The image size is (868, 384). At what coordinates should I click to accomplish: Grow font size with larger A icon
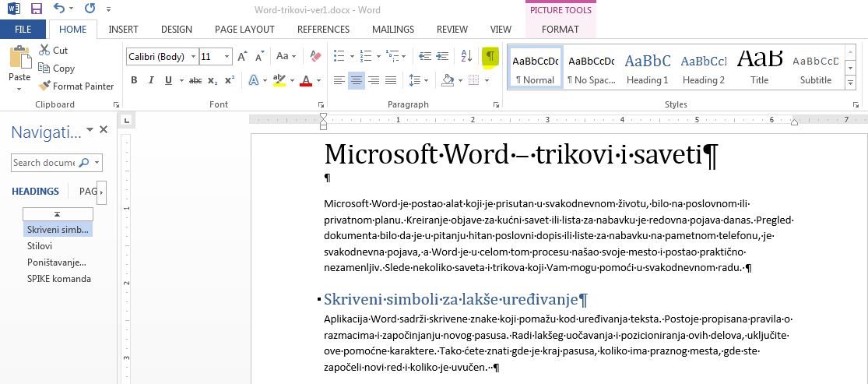(x=242, y=57)
